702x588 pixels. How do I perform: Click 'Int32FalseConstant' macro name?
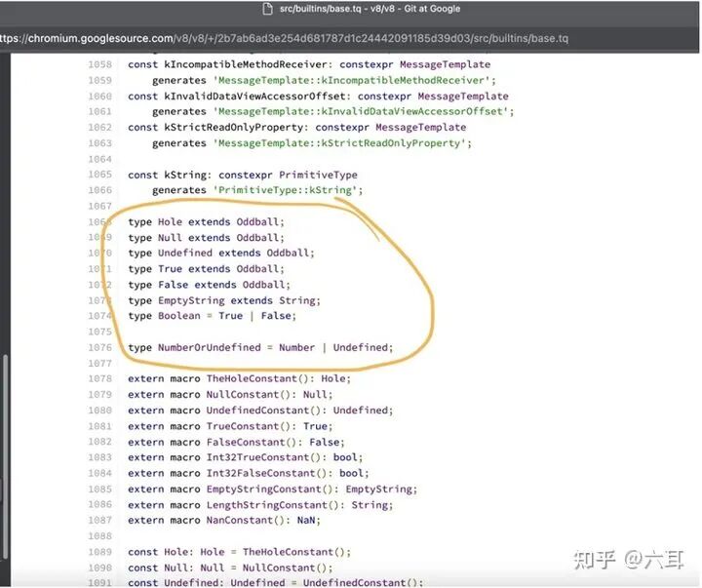point(261,473)
